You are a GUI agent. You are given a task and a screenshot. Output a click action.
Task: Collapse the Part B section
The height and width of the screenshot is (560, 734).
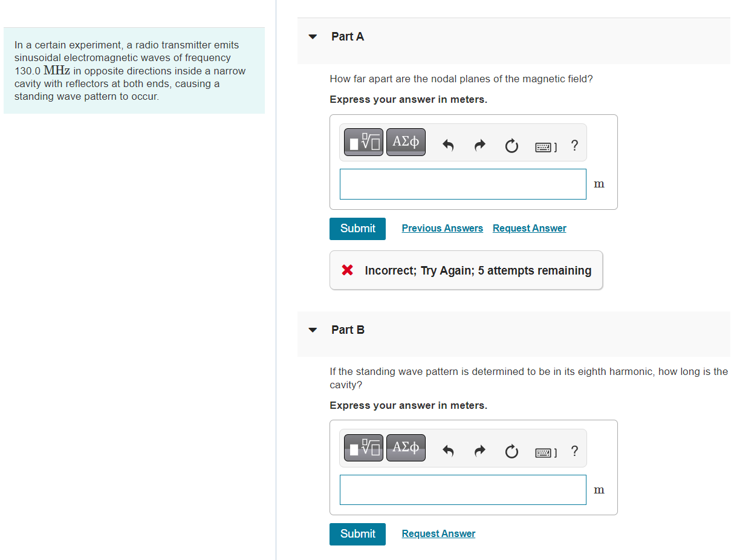313,330
